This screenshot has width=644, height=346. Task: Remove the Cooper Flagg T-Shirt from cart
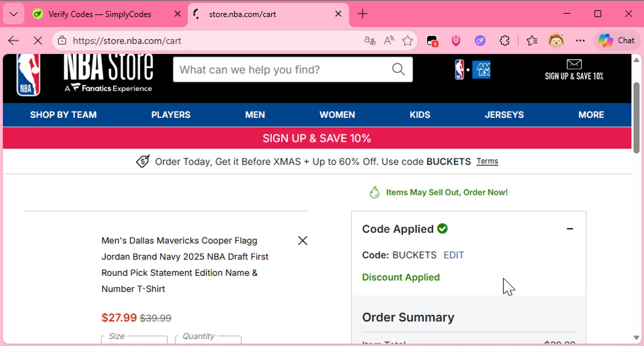coord(303,241)
